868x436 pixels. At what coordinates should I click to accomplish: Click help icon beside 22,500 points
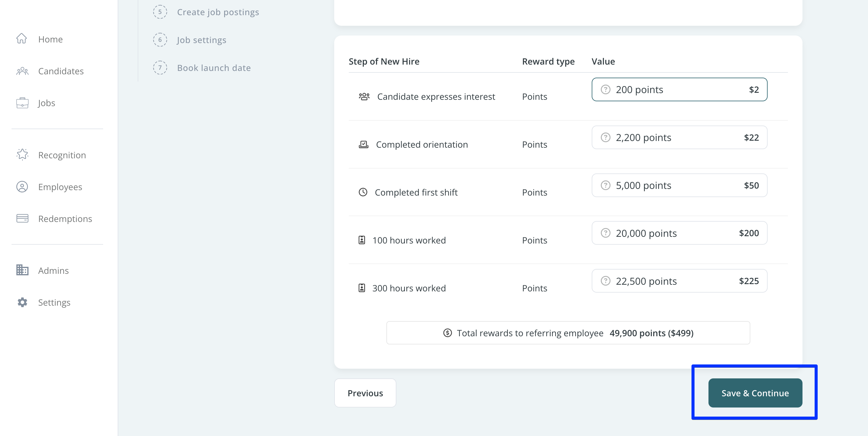click(606, 281)
